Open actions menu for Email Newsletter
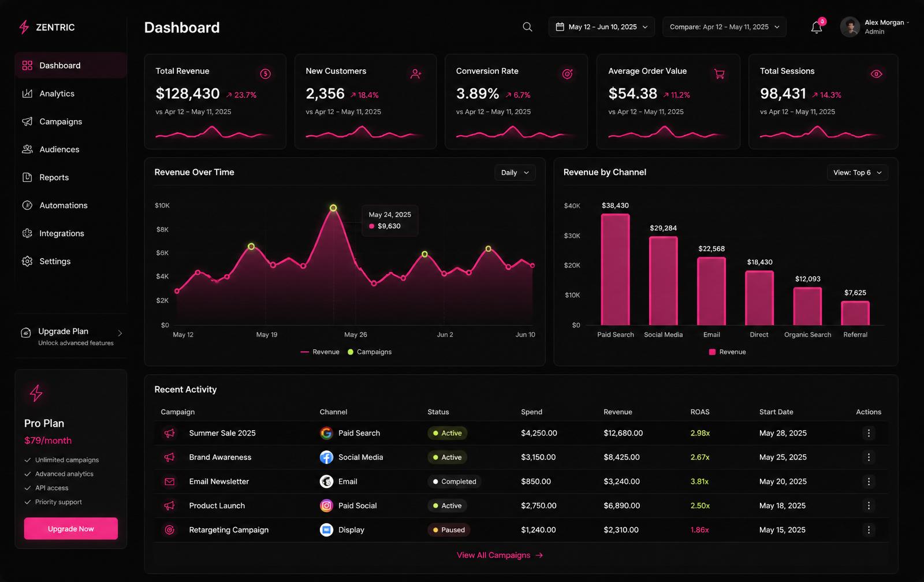The height and width of the screenshot is (582, 924). coord(869,482)
